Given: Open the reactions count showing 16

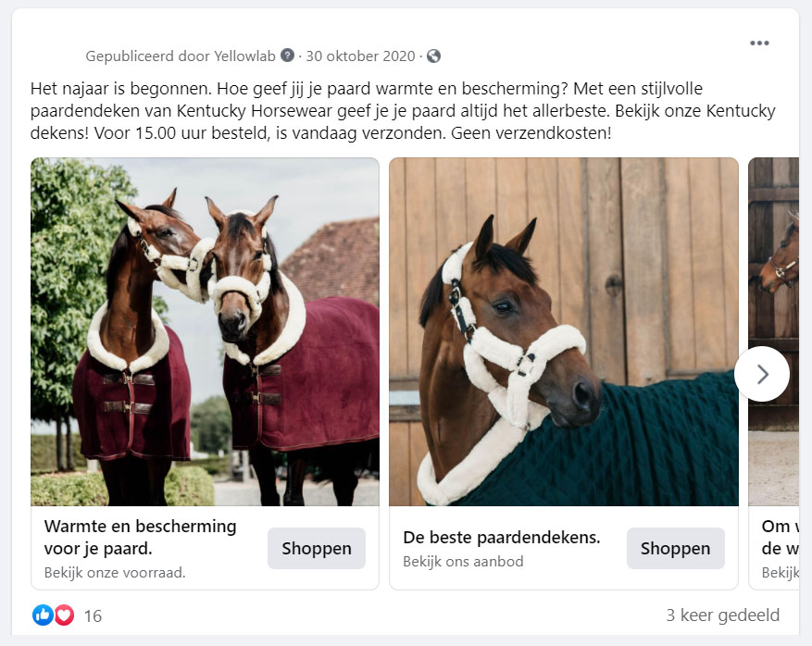Looking at the screenshot, I should 93,616.
